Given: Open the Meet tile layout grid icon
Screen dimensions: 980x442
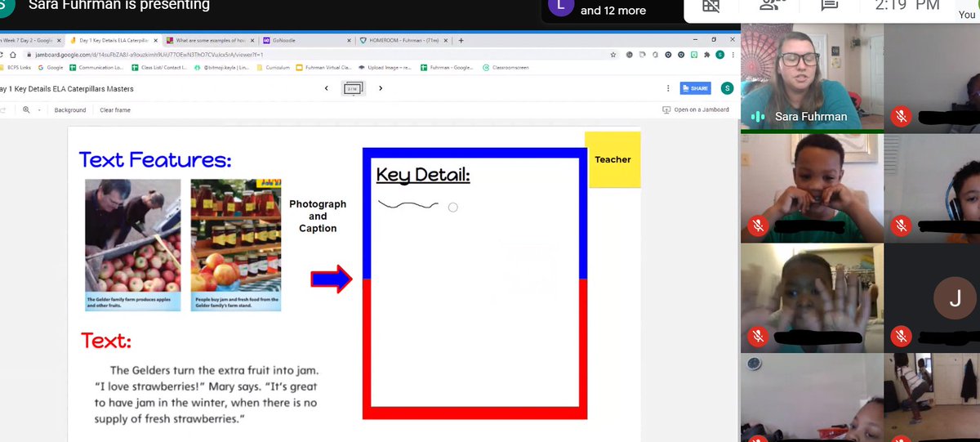Looking at the screenshot, I should pos(711,6).
